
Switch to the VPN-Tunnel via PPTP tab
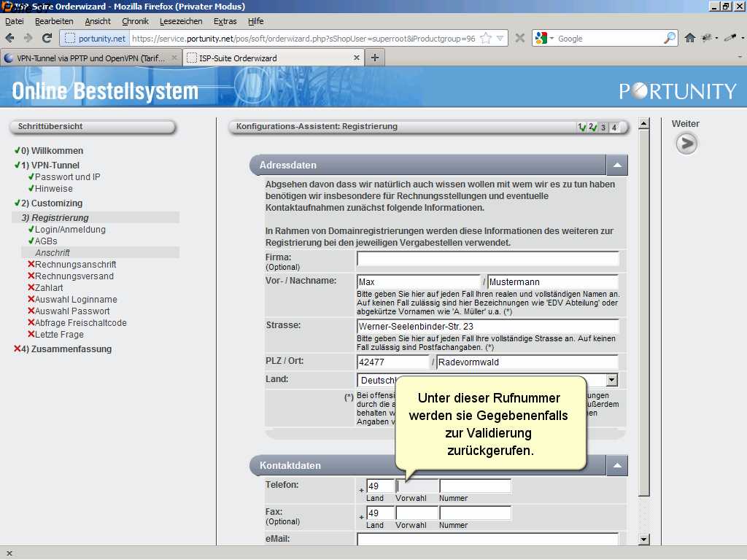click(88, 58)
